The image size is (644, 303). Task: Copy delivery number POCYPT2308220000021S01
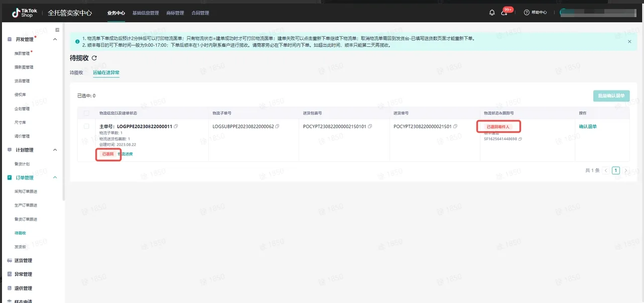[455, 126]
